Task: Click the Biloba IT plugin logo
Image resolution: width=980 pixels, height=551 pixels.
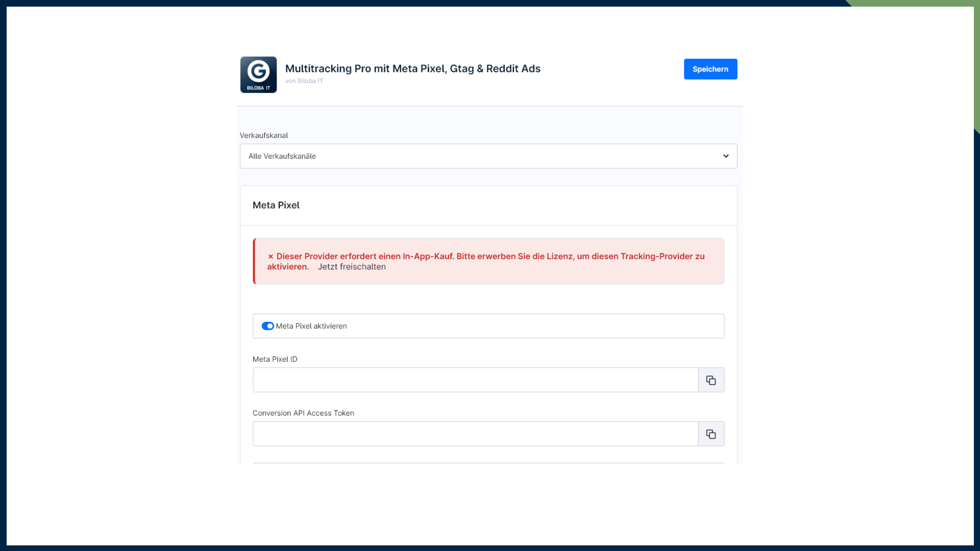Action: (x=258, y=74)
